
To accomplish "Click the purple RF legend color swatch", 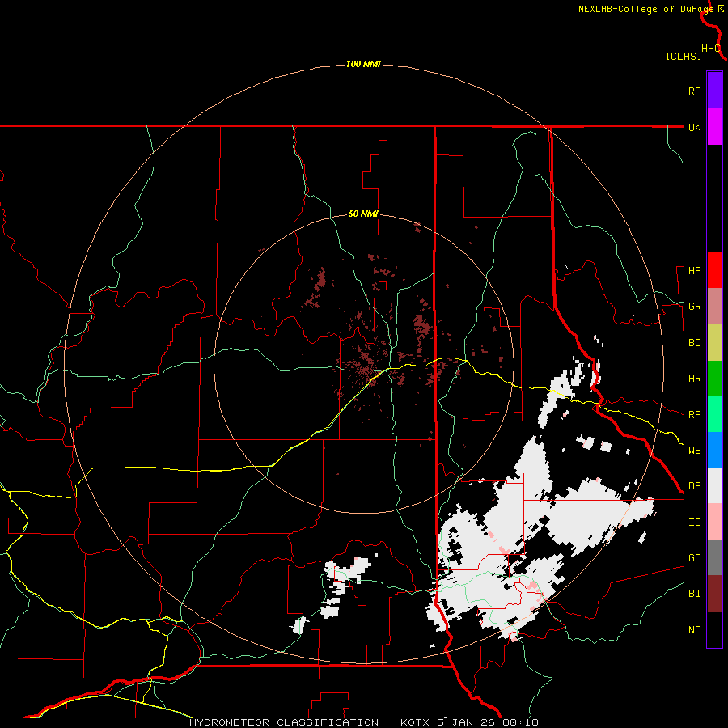I will [714, 91].
